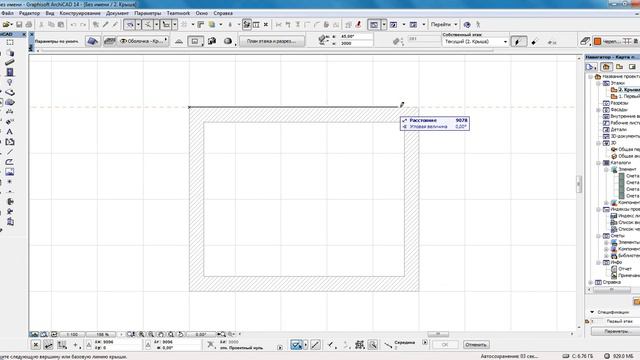Click the horizontal canvas scrollbar thumb
Image resolution: width=640 pixels, height=360 pixels.
coord(438,334)
